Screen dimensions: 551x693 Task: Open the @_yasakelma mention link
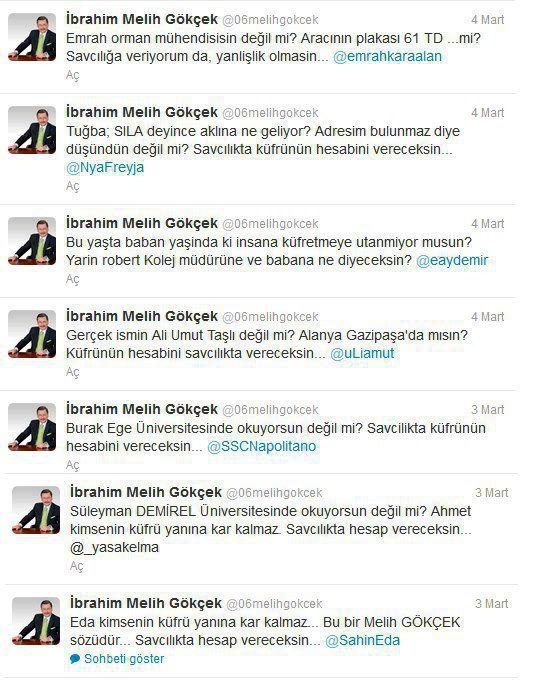(114, 548)
